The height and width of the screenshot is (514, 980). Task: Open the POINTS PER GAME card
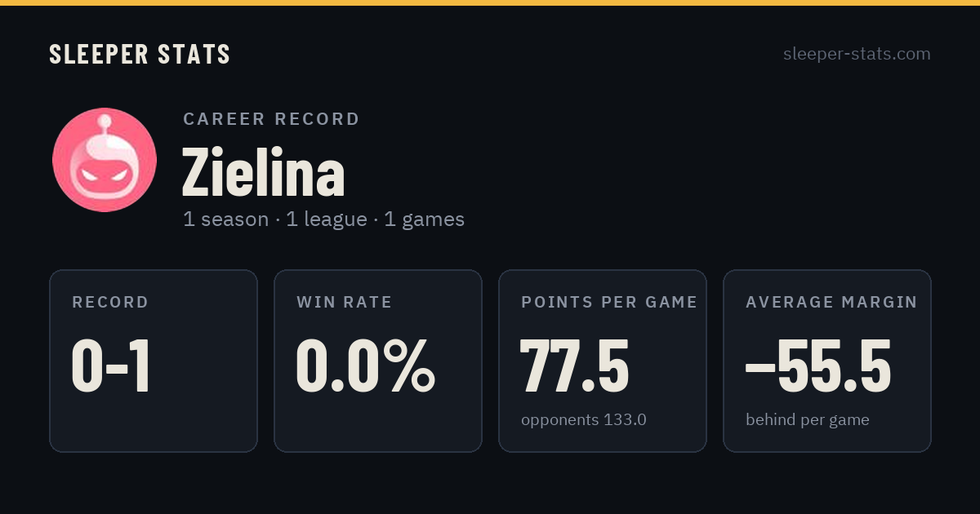coord(603,361)
